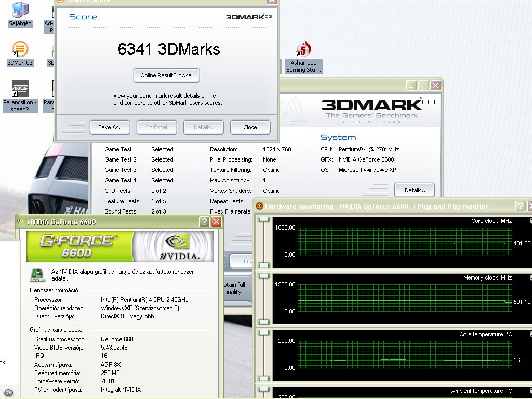Click the Online ResultBrowser button
The height and width of the screenshot is (399, 532).
(x=167, y=75)
